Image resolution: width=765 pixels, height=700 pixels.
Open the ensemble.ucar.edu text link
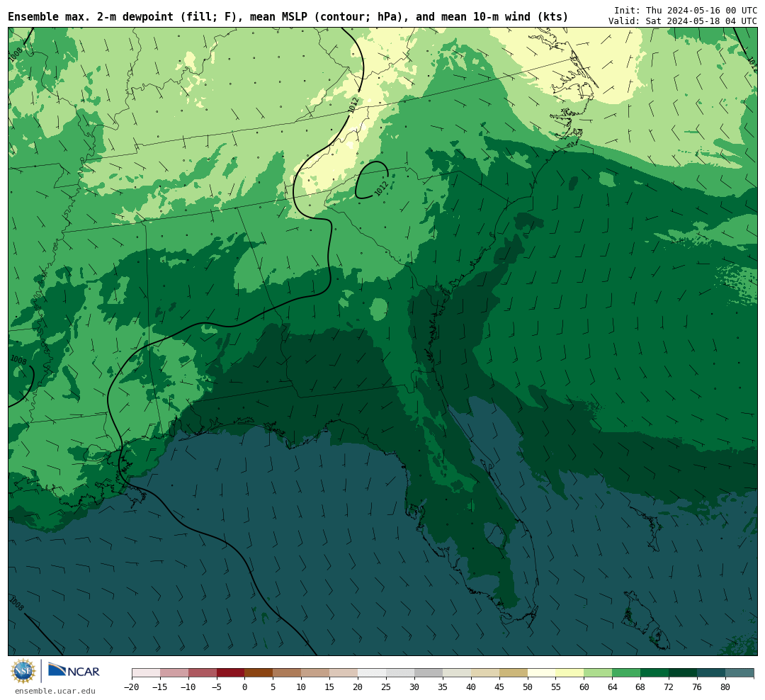pos(55,691)
